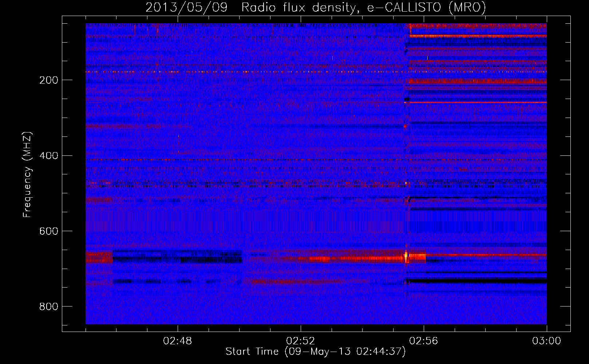The height and width of the screenshot is (364, 589).
Task: Select the plot title 'Radio flux density, e-CALLISTO (MRO)'
Action: point(363,7)
